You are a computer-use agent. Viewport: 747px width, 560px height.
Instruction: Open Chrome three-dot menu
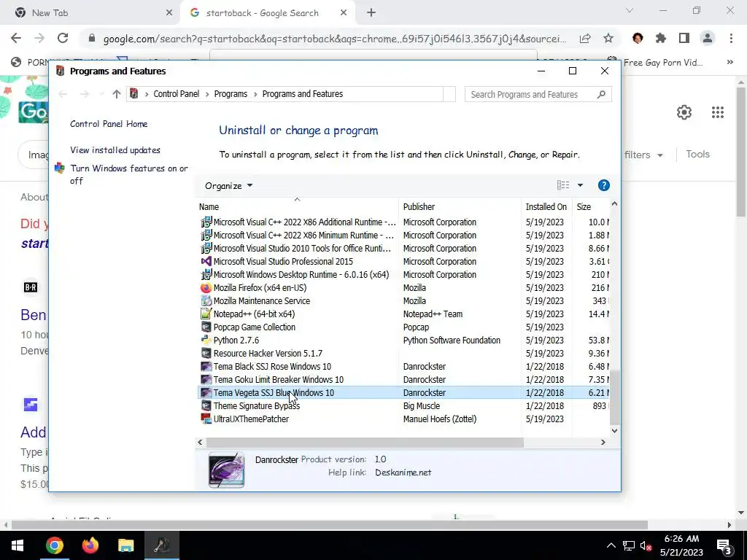click(731, 38)
